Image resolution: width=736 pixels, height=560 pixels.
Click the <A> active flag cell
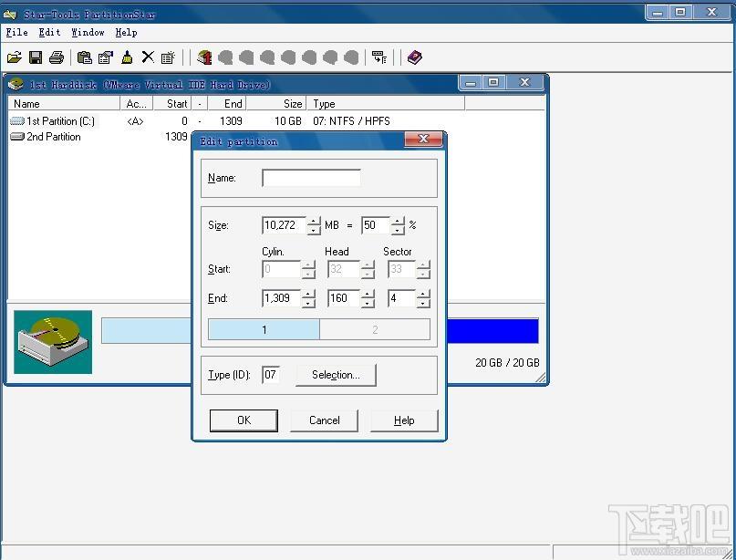(x=135, y=121)
